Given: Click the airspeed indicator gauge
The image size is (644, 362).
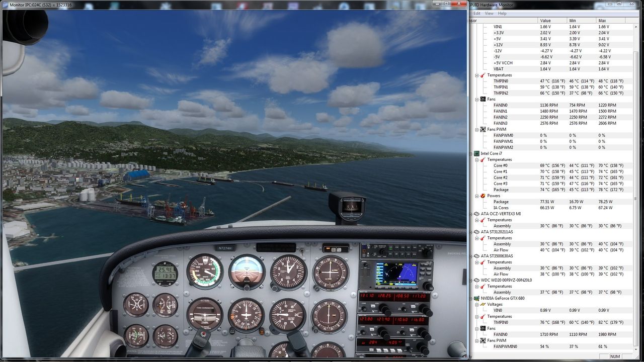Looking at the screenshot, I should click(205, 271).
